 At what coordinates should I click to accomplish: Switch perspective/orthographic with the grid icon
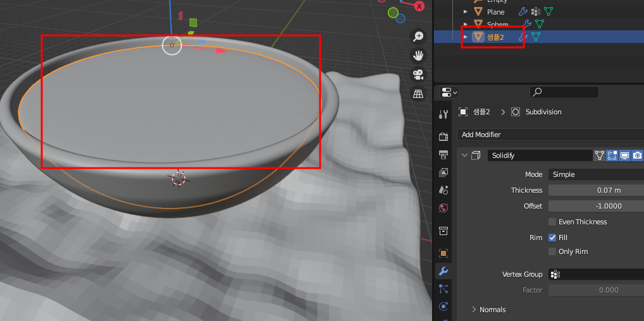point(418,94)
